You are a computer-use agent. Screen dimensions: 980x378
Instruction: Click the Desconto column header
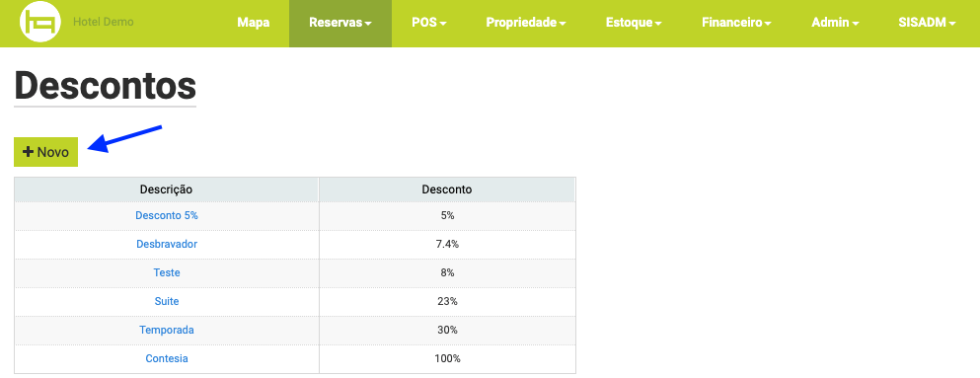pos(447,189)
